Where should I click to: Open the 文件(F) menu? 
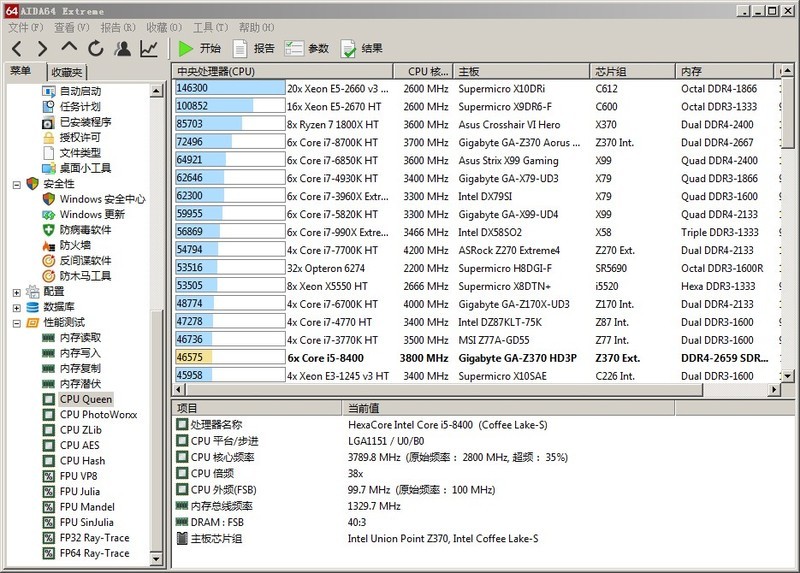pos(26,27)
